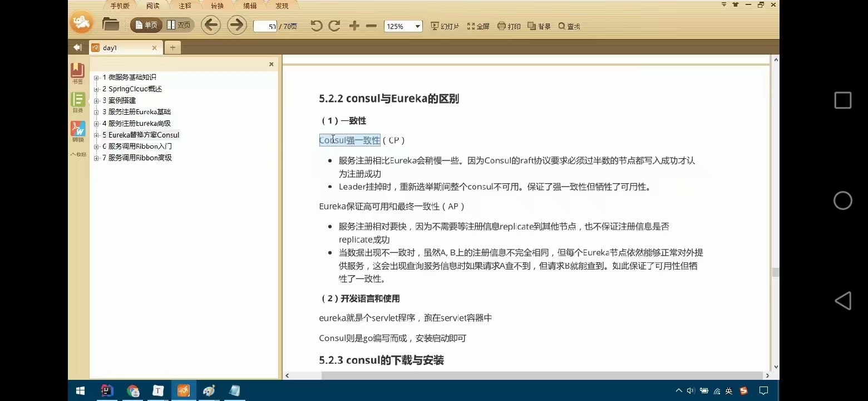Screen dimensions: 868x401
Task: Switch to the 阅读 menu tab
Action: 152,6
